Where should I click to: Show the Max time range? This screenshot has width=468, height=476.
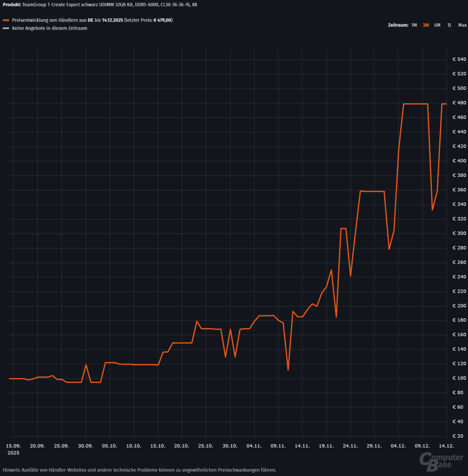462,25
